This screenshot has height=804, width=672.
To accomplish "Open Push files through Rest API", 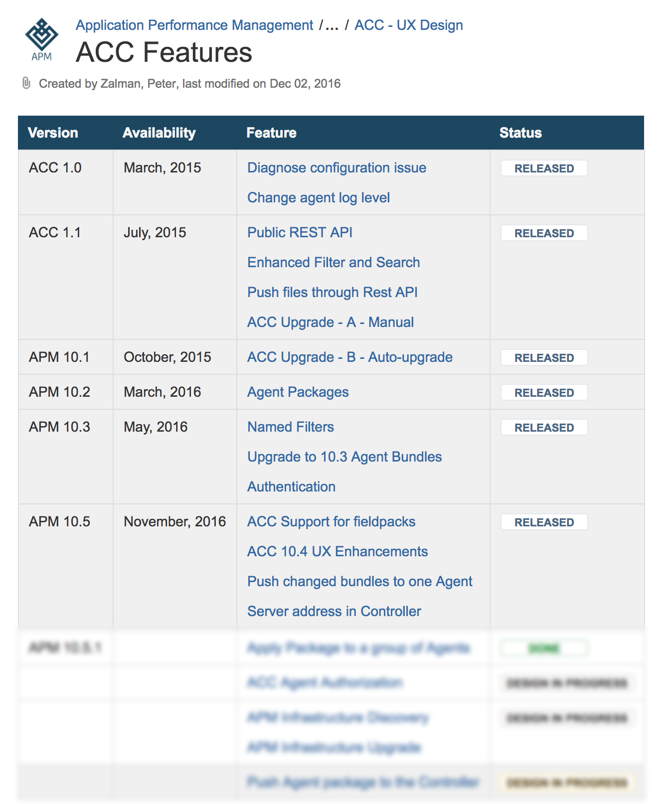I will point(332,293).
